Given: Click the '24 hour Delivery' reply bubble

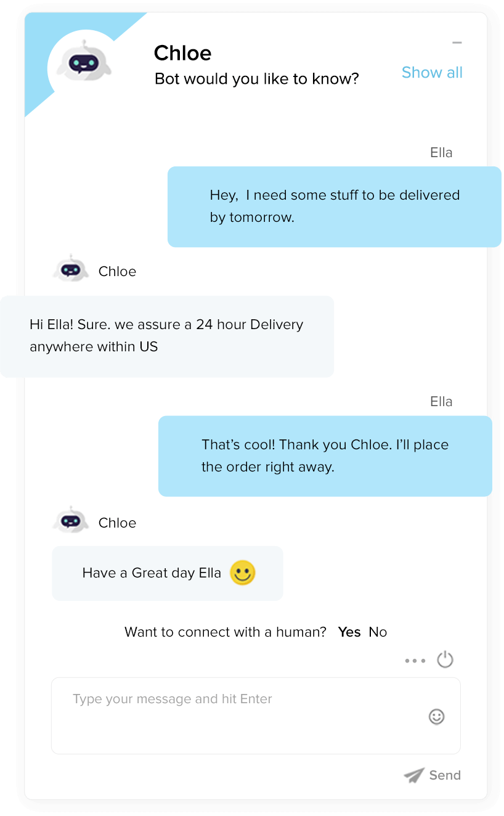Looking at the screenshot, I should (167, 337).
